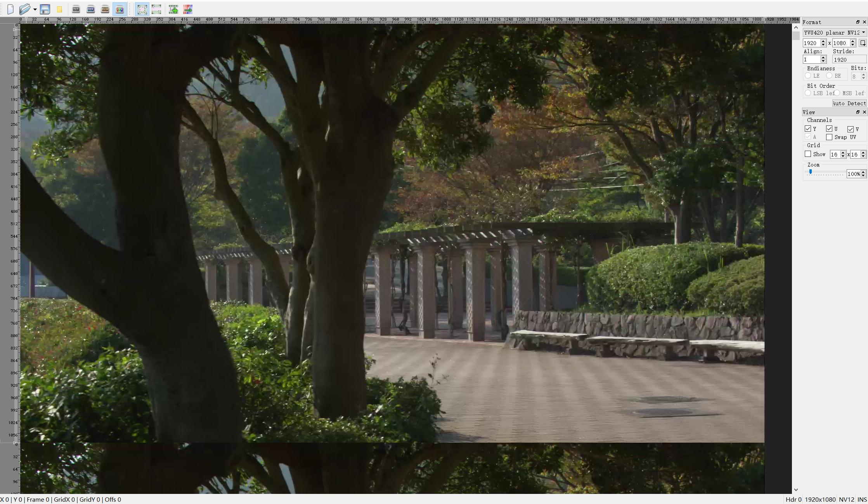Click the vertical scrollbar down arrow
The image size is (868, 504).
tap(796, 490)
